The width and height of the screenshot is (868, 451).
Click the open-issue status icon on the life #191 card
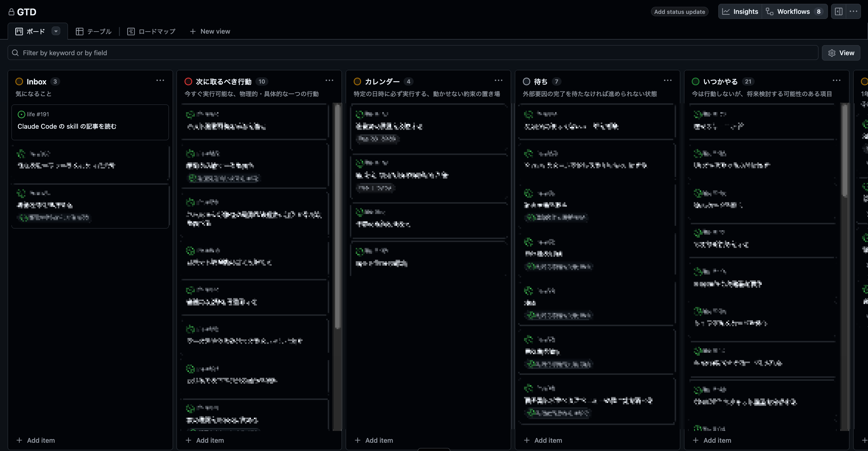(x=22, y=114)
